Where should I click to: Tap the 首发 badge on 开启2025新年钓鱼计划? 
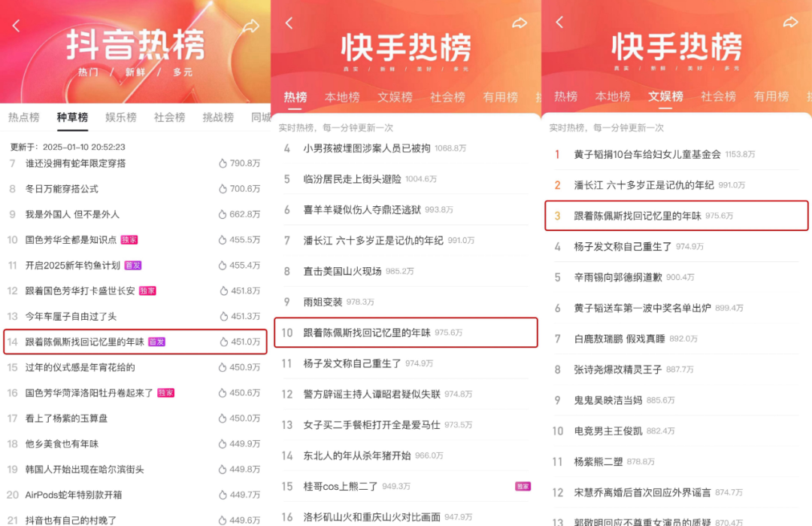click(x=133, y=266)
